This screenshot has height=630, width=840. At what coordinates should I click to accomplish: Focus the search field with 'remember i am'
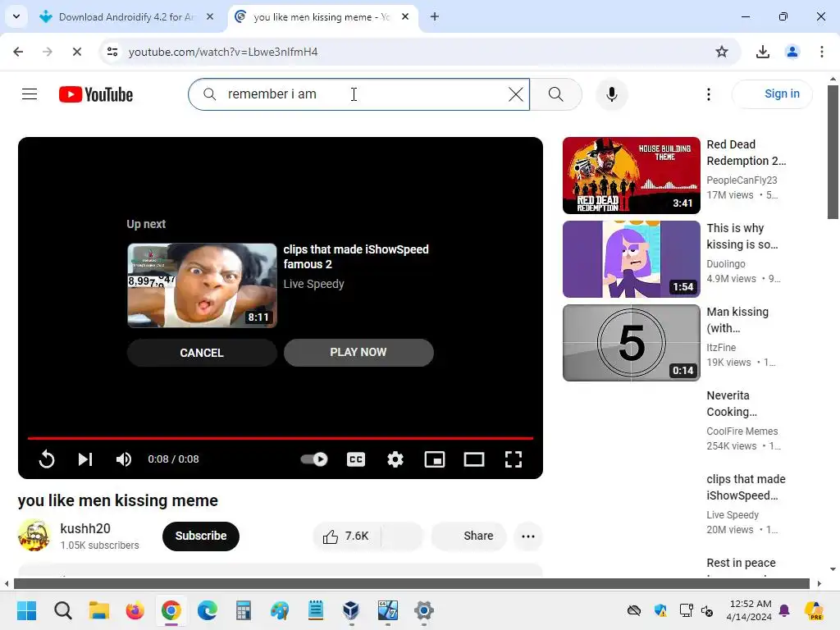(x=359, y=94)
